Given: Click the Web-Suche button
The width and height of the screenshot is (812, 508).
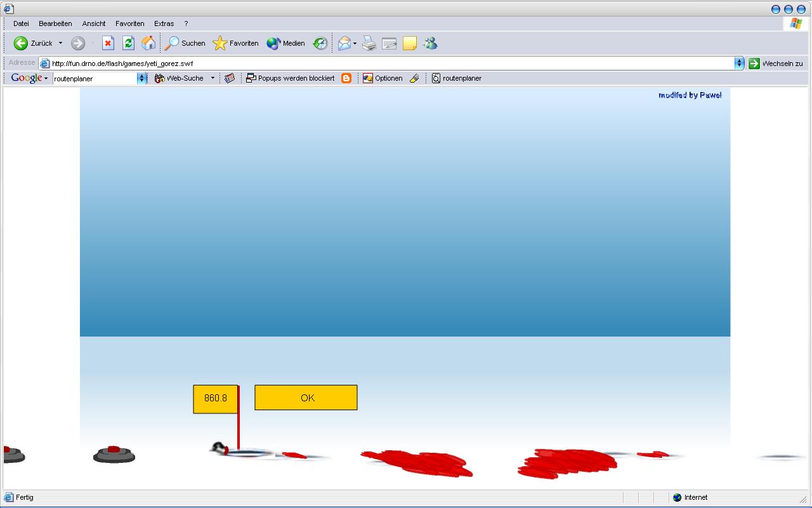Looking at the screenshot, I should coord(180,78).
